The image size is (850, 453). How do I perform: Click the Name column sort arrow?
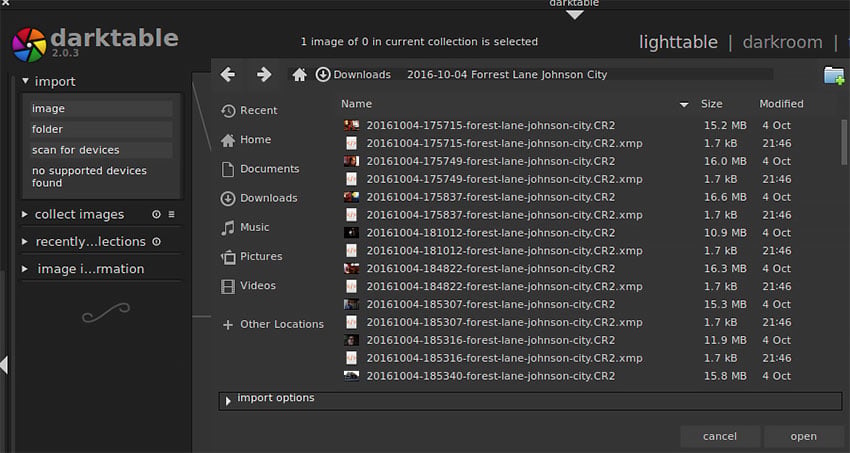coord(684,105)
